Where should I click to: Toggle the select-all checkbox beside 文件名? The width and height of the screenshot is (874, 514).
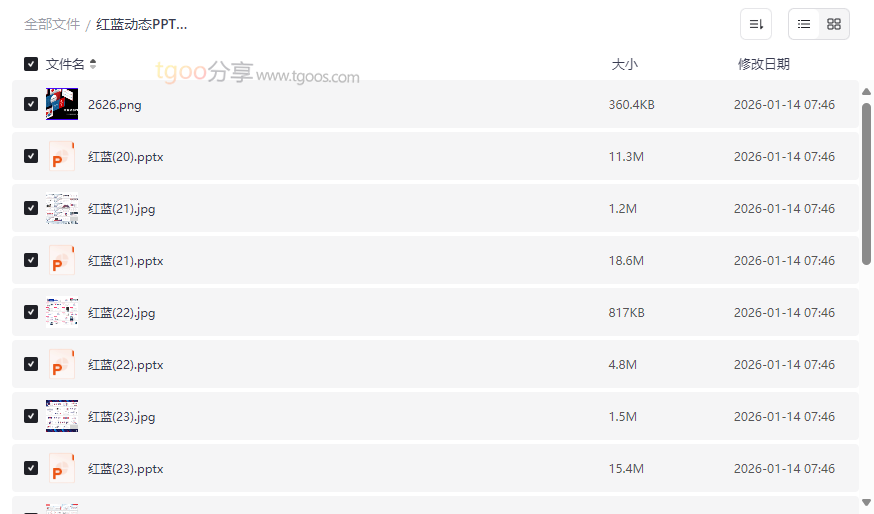(31, 64)
